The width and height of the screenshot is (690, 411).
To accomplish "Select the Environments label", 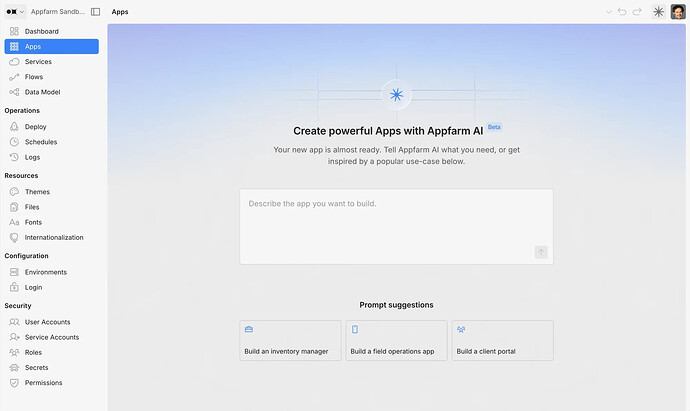I will (46, 272).
